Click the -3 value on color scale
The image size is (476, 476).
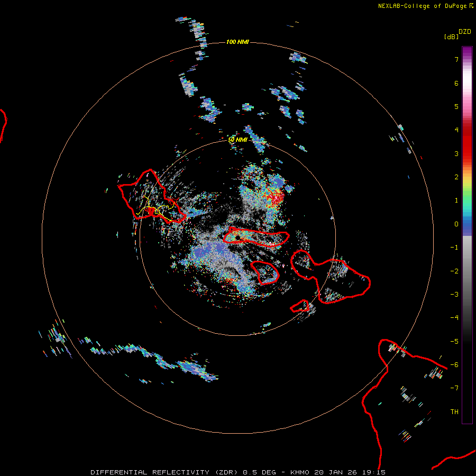(x=454, y=295)
